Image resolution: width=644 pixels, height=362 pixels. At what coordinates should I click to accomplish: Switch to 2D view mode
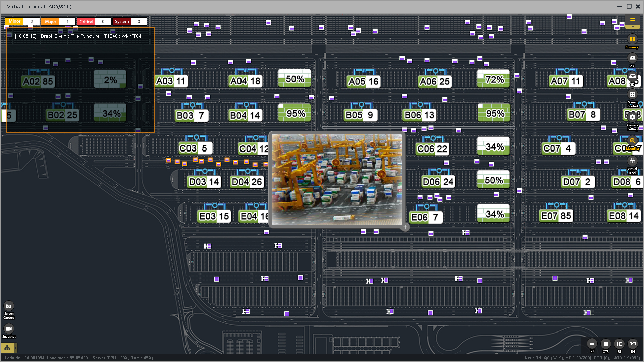632,58
